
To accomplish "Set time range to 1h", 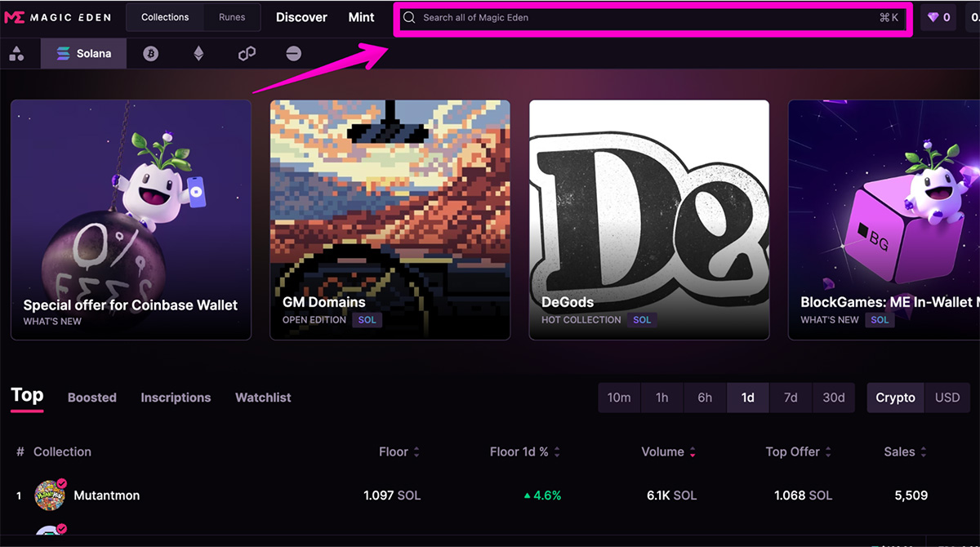I will 662,398.
